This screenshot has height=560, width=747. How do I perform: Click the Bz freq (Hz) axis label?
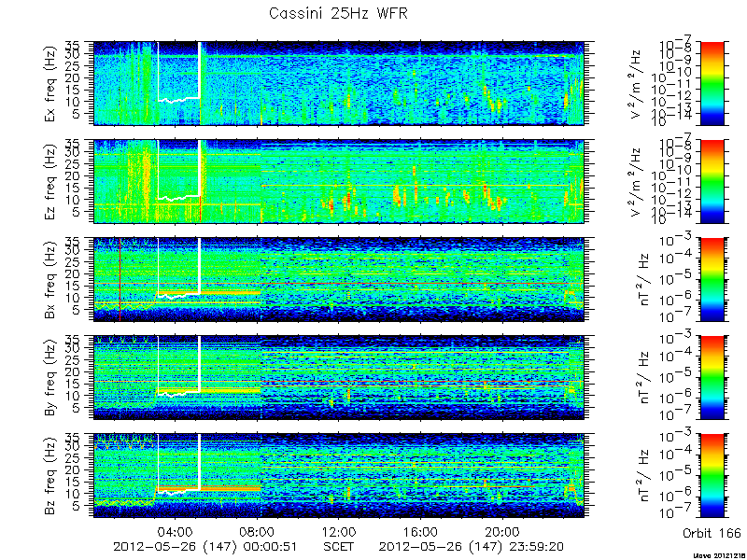point(51,476)
